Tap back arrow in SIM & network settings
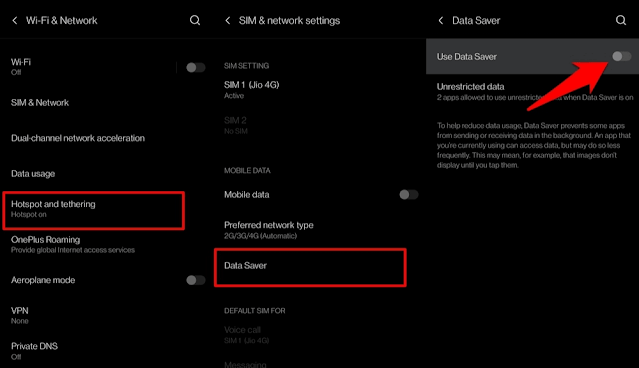Image resolution: width=639 pixels, height=368 pixels. click(228, 20)
